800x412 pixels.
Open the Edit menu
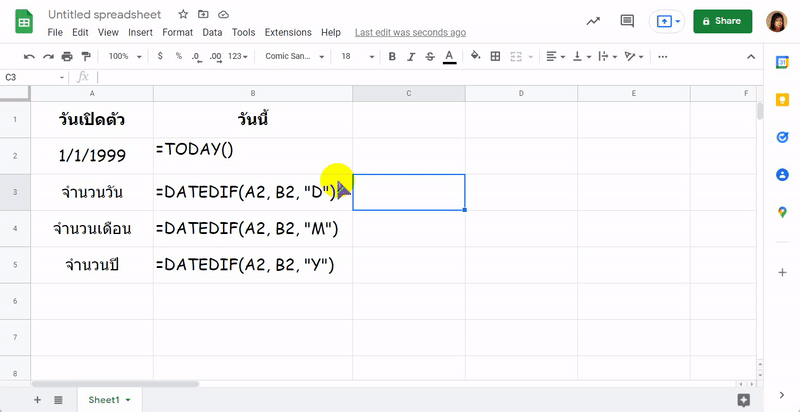tap(80, 32)
